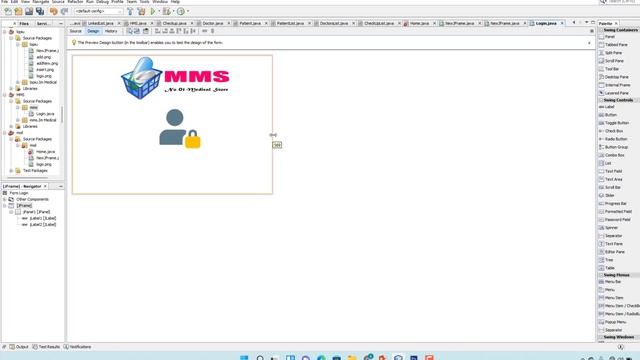Switch to the History view
The width and height of the screenshot is (640, 360).
[x=111, y=31]
